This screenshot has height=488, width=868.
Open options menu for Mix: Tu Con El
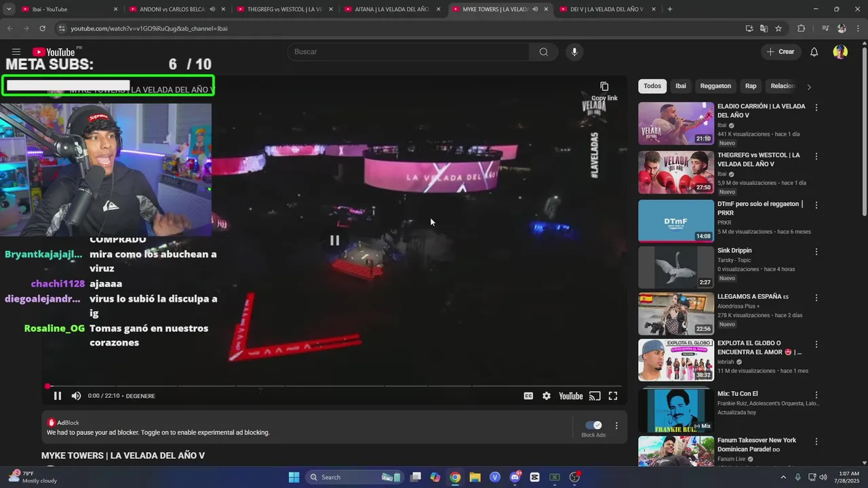(816, 394)
